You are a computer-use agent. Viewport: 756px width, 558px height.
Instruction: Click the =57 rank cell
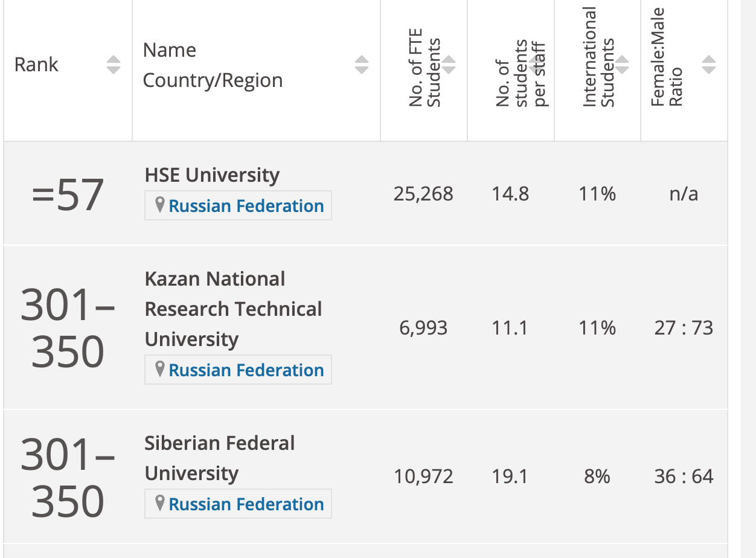[68, 195]
